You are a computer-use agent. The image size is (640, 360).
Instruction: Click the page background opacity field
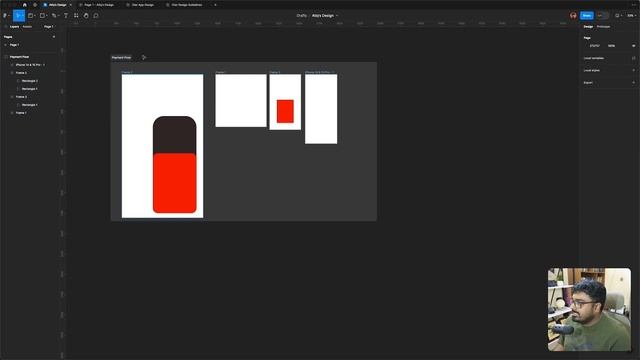[611, 46]
